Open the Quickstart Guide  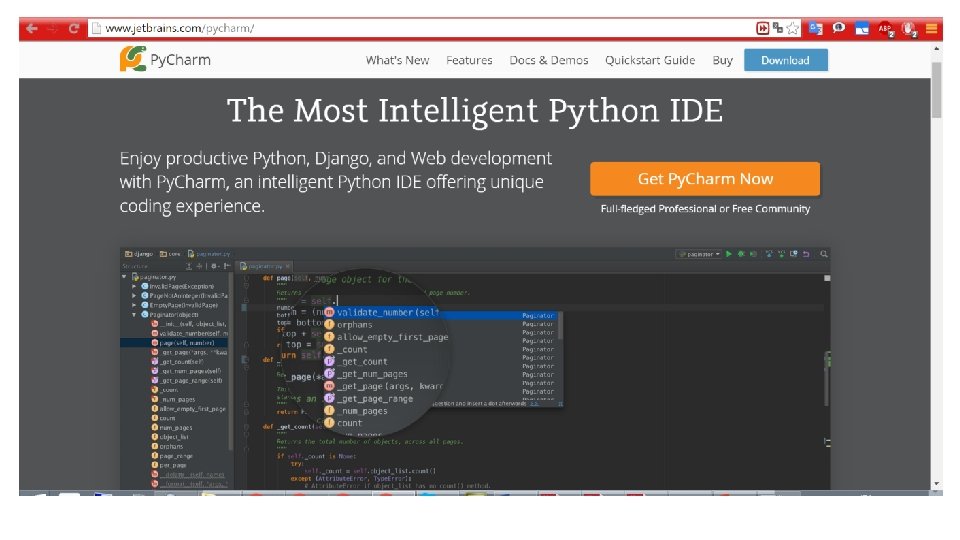650,61
